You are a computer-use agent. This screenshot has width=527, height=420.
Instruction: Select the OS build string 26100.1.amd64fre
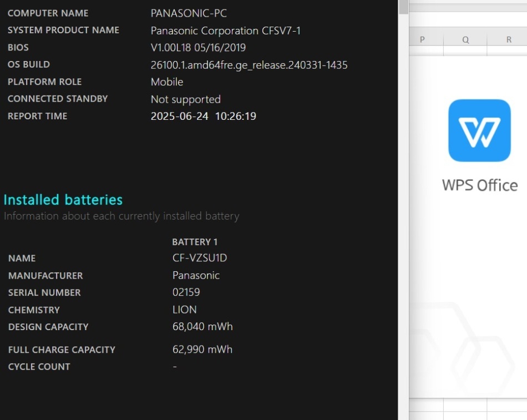tap(249, 65)
